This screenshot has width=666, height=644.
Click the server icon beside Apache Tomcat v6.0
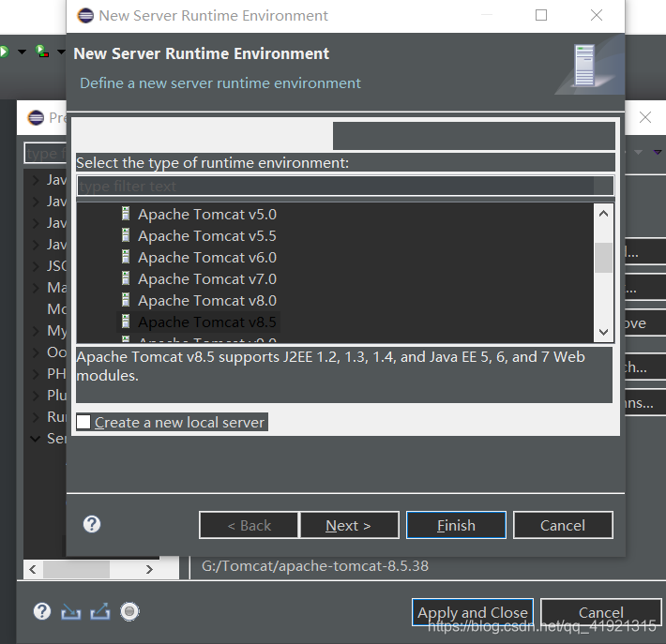(x=126, y=257)
